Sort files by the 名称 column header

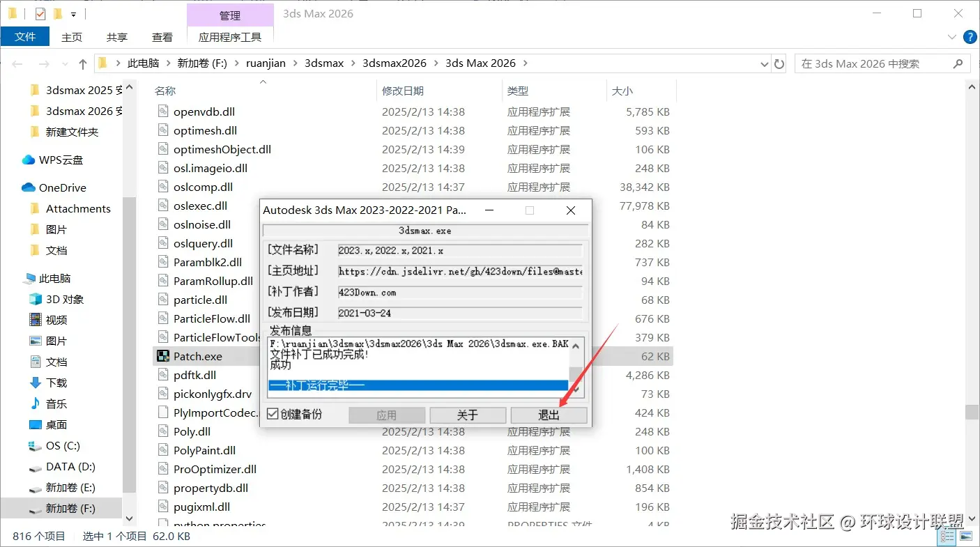click(165, 91)
